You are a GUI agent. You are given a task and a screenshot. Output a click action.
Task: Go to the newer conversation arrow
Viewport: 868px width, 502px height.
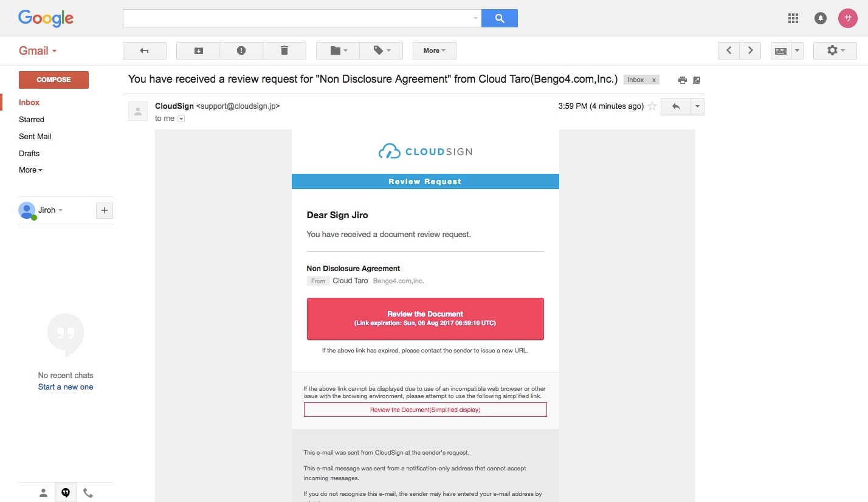(x=729, y=50)
